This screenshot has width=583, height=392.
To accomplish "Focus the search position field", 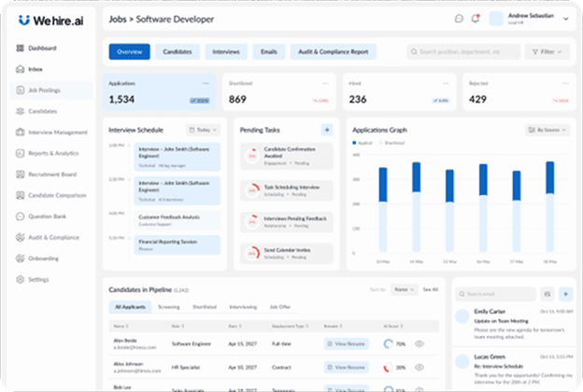I will click(x=463, y=51).
